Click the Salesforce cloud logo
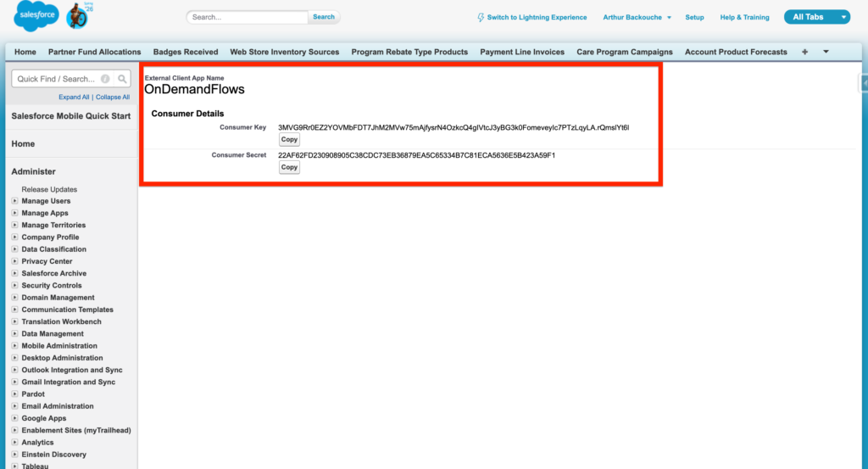This screenshot has height=469, width=868. [x=35, y=16]
